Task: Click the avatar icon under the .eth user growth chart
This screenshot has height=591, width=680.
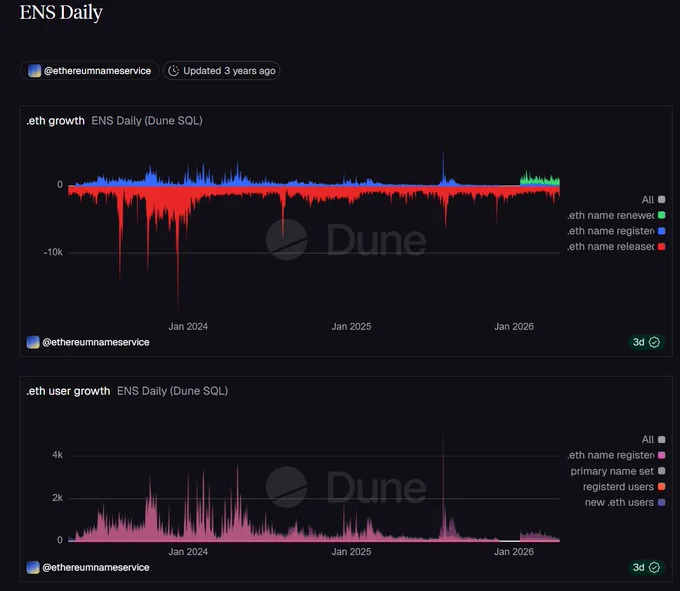Action: tap(33, 567)
